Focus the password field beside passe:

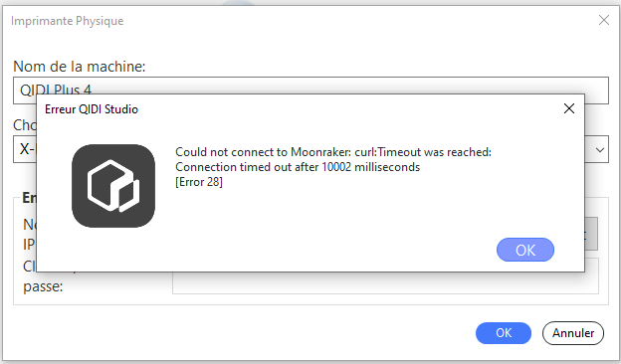[x=385, y=282]
